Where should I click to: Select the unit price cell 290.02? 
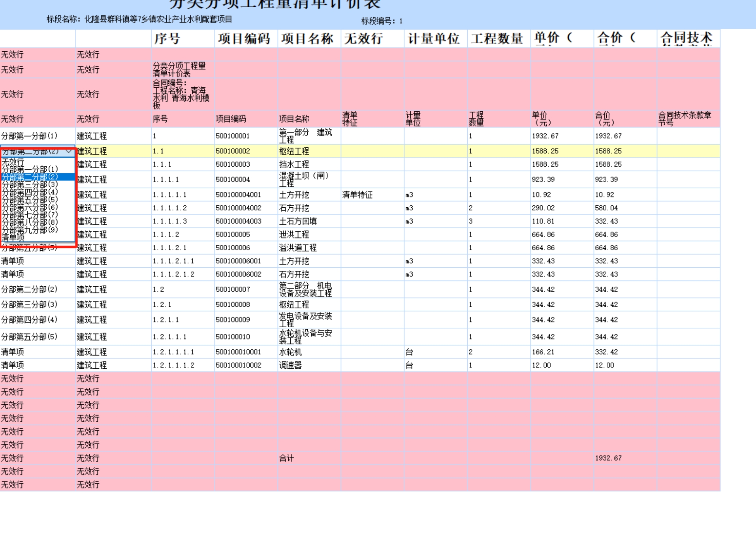coord(543,208)
